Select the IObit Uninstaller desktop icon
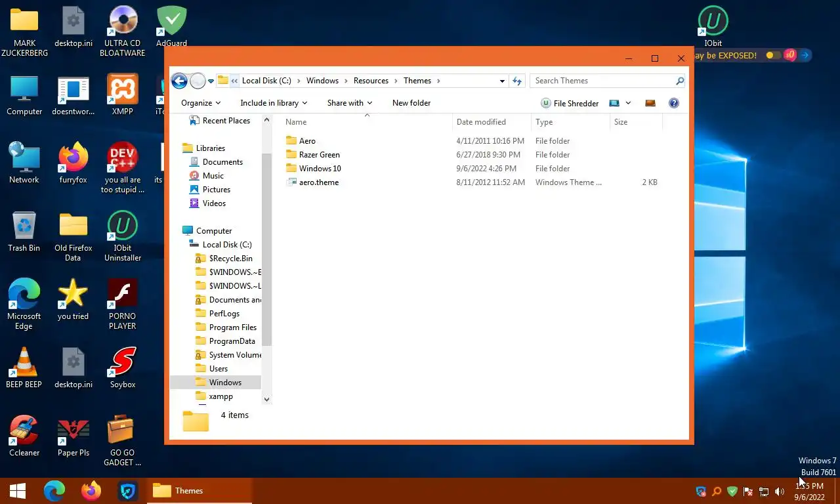Image resolution: width=840 pixels, height=504 pixels. point(123,236)
